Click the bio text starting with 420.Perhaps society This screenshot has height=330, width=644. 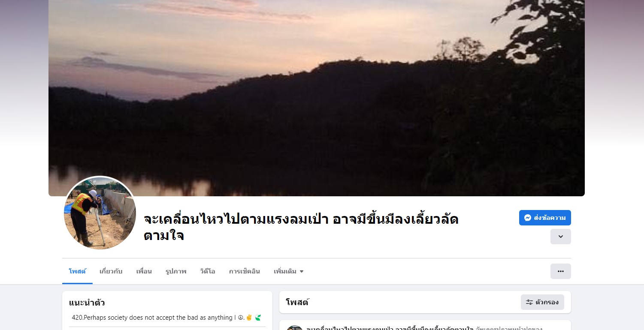click(166, 318)
